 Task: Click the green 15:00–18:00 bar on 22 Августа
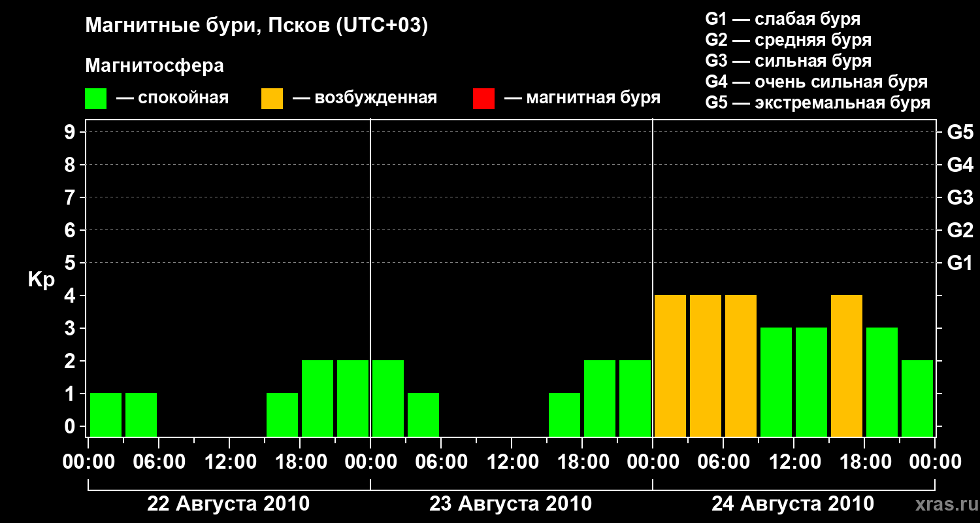tap(282, 414)
